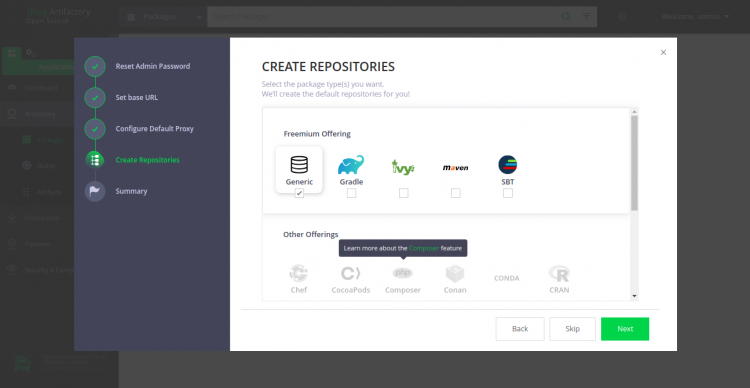
Task: Click the Back button
Action: click(x=520, y=329)
